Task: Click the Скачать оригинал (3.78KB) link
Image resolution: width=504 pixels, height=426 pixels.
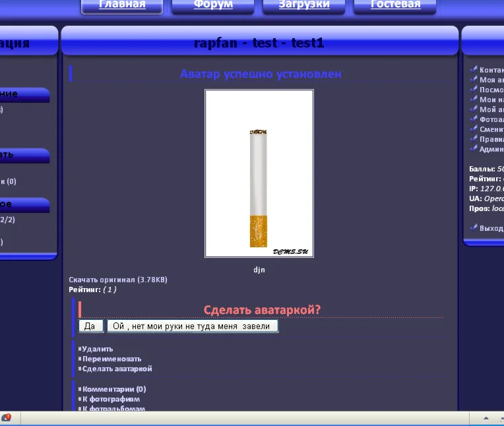Action: click(x=118, y=280)
